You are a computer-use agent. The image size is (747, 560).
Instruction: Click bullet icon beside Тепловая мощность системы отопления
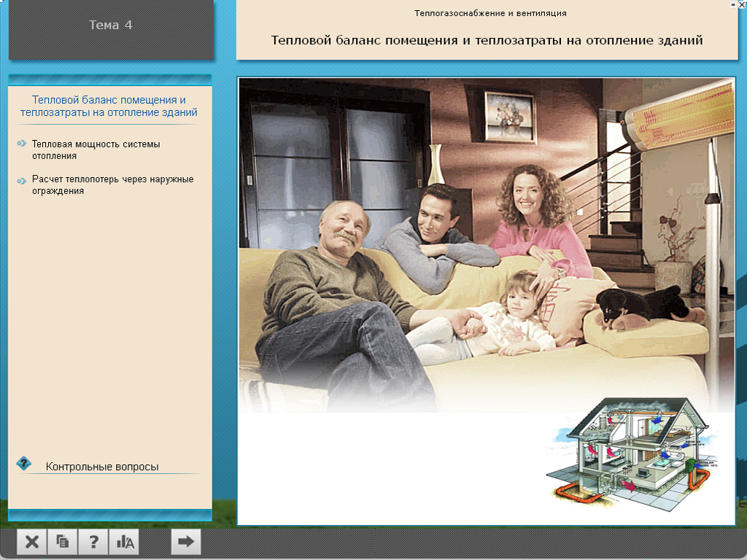pyautogui.click(x=22, y=144)
